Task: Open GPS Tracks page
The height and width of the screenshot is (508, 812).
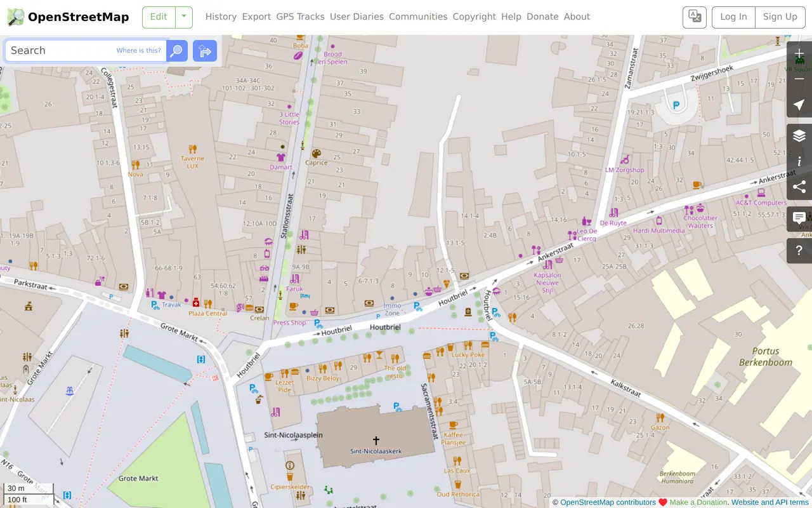Action: click(300, 17)
